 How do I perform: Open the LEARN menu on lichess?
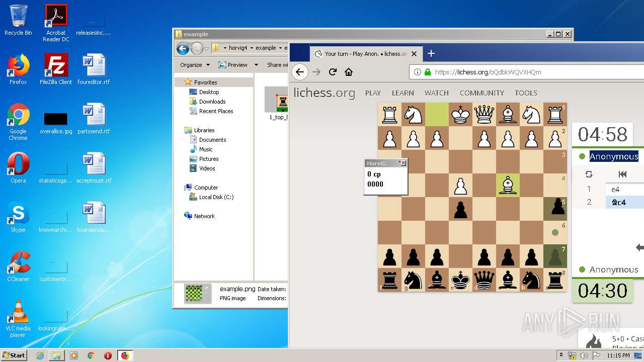coord(403,93)
